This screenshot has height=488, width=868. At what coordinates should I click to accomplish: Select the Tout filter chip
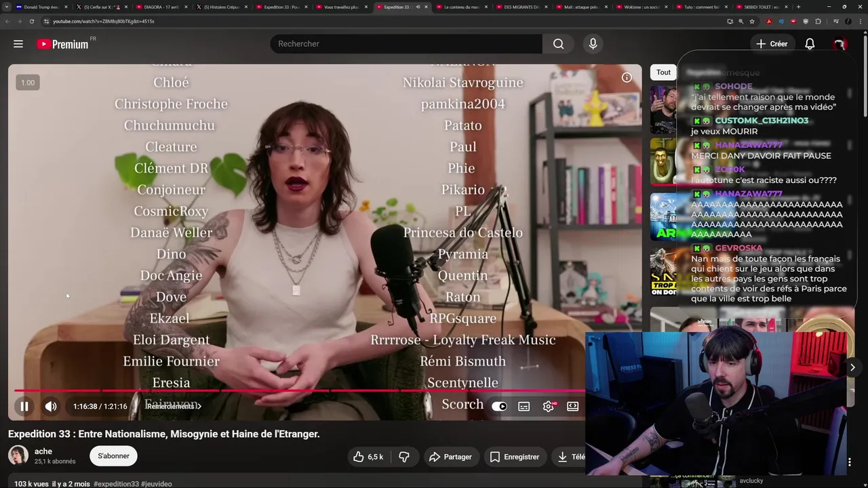[663, 73]
